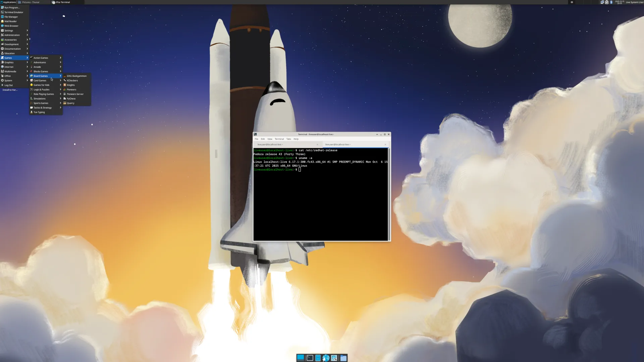This screenshot has width=644, height=362.
Task: Open GNU Backgammon game
Action: [x=76, y=76]
